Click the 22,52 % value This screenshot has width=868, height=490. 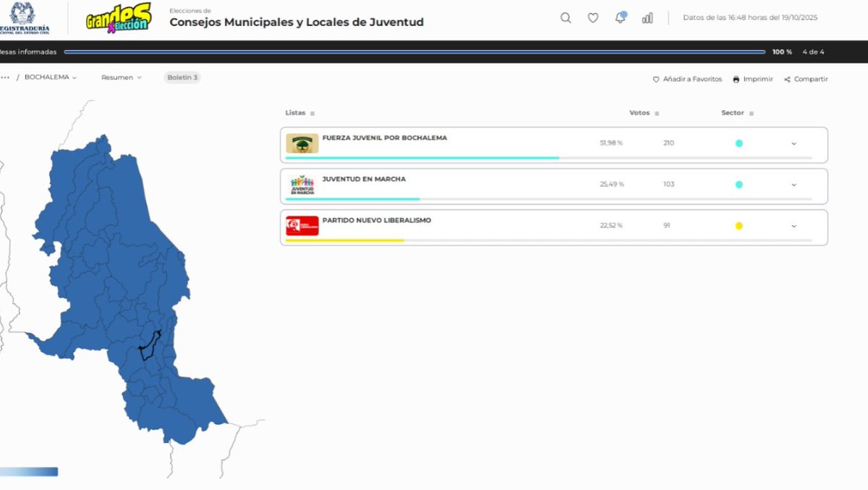[x=611, y=226]
